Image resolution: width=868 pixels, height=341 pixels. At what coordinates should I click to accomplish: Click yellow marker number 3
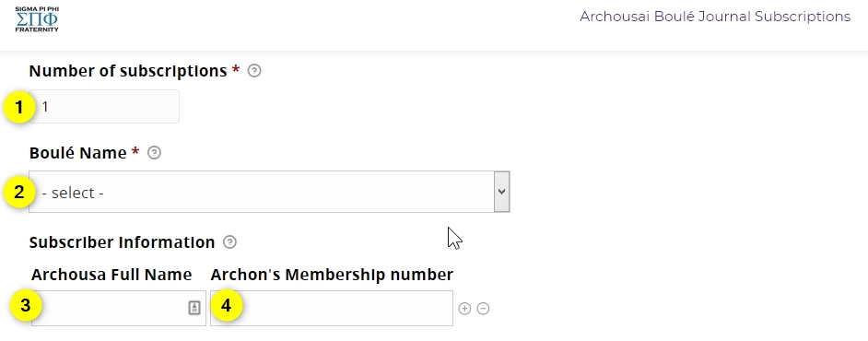(x=25, y=305)
